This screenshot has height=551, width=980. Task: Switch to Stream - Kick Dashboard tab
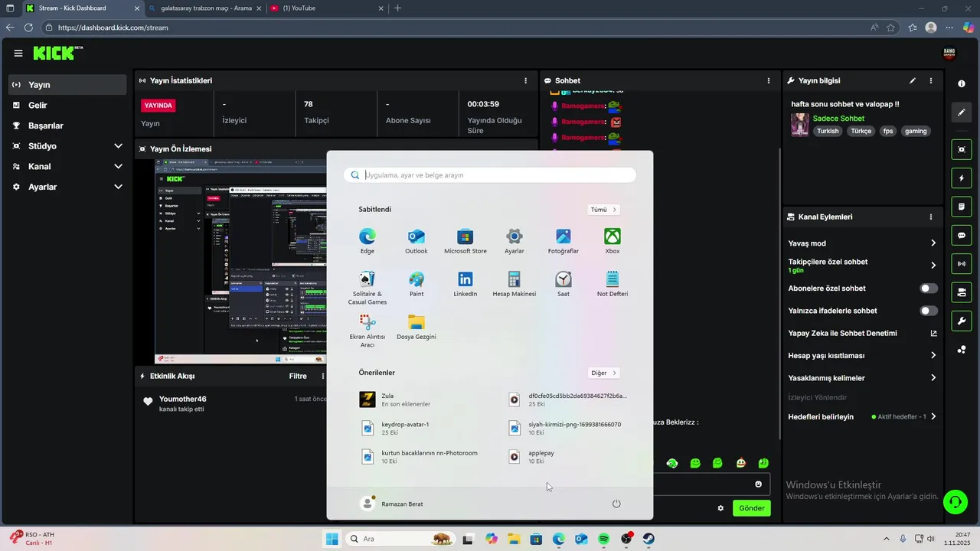(x=81, y=8)
